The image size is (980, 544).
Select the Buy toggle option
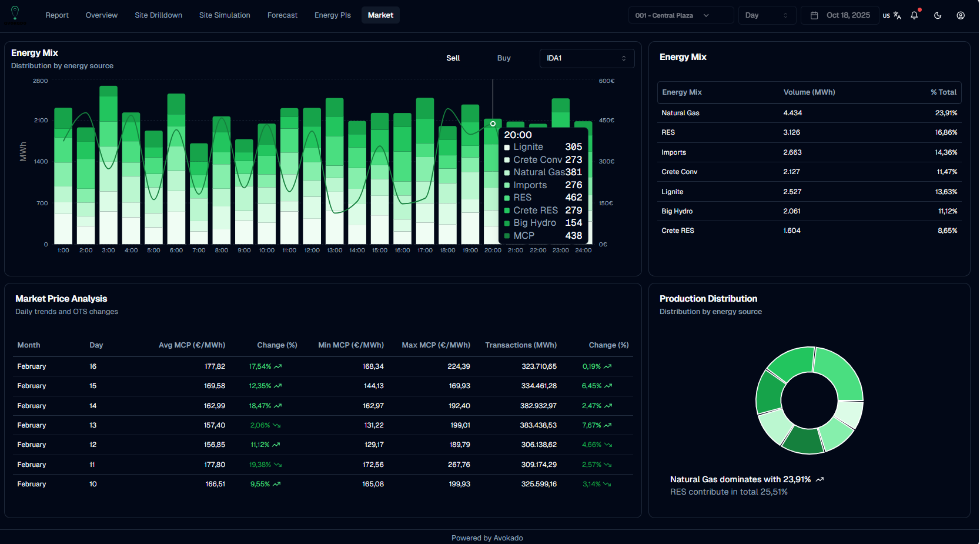pyautogui.click(x=504, y=58)
